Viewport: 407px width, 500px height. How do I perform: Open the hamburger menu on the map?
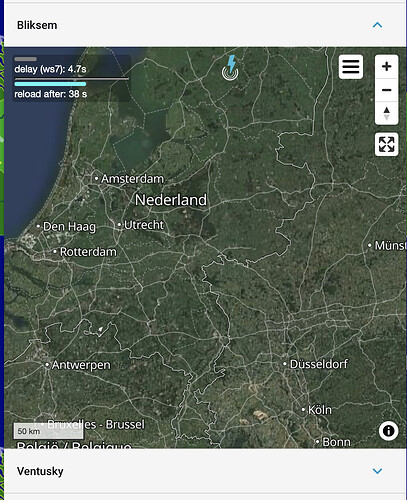point(351,67)
